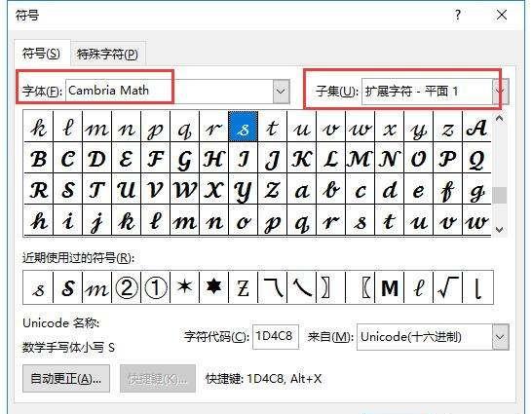Choose the bold M recent symbol
This screenshot has width=532, height=414.
tap(390, 287)
